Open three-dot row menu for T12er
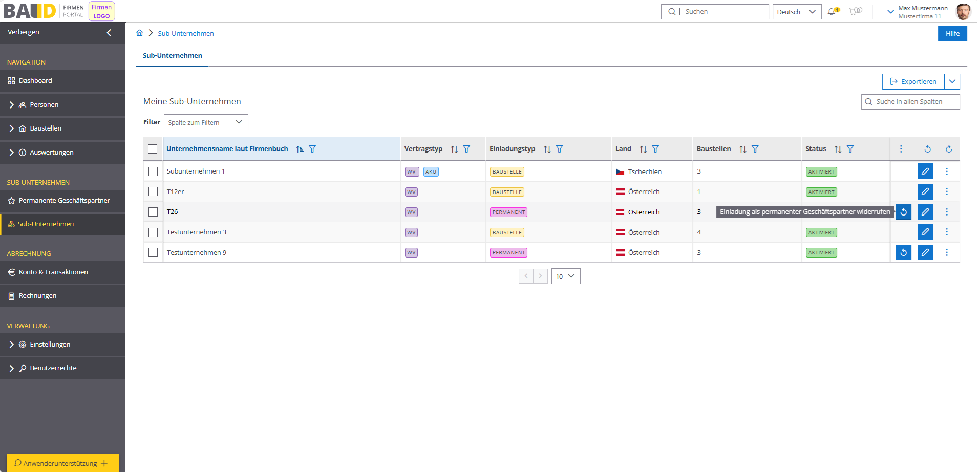 [946, 191]
